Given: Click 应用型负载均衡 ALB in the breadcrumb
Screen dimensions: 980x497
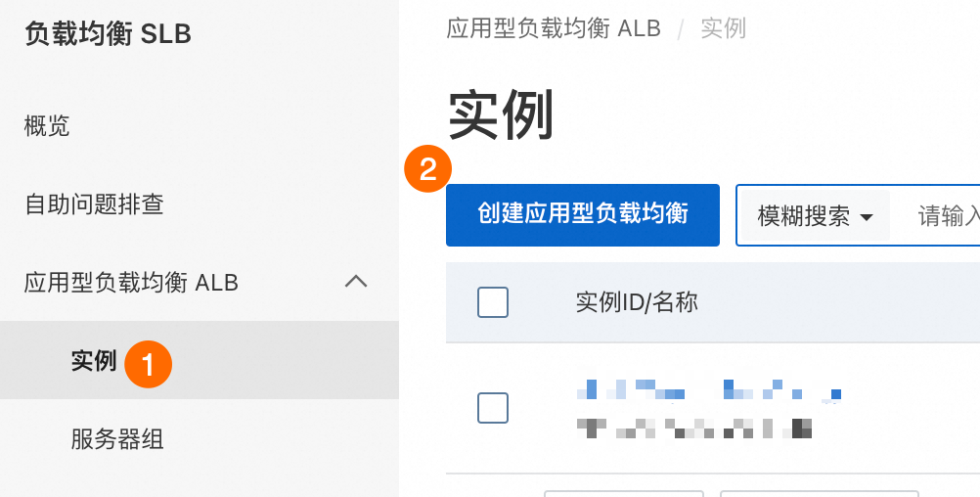Looking at the screenshot, I should tap(554, 28).
